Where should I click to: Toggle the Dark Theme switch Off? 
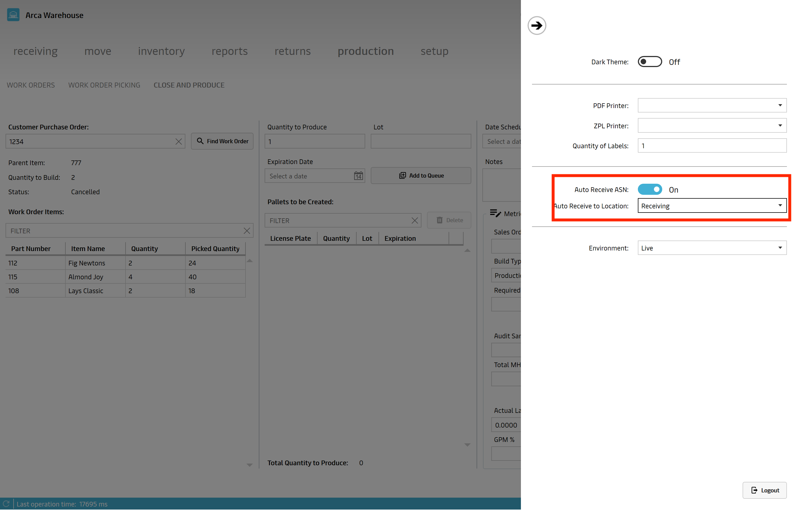click(x=649, y=61)
